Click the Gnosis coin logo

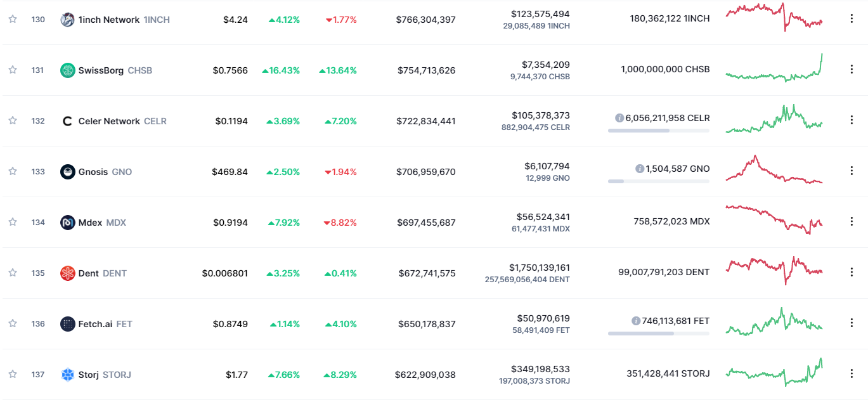[x=67, y=172]
